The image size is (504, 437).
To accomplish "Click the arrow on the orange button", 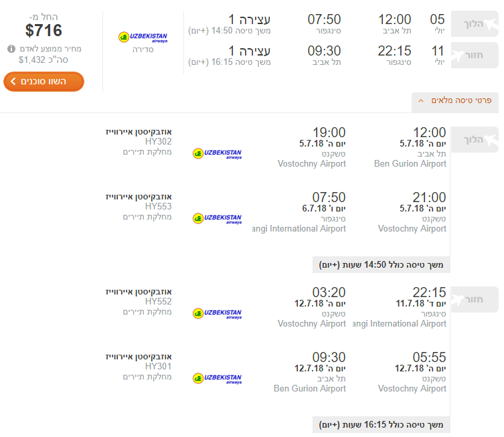I will 13,81.
